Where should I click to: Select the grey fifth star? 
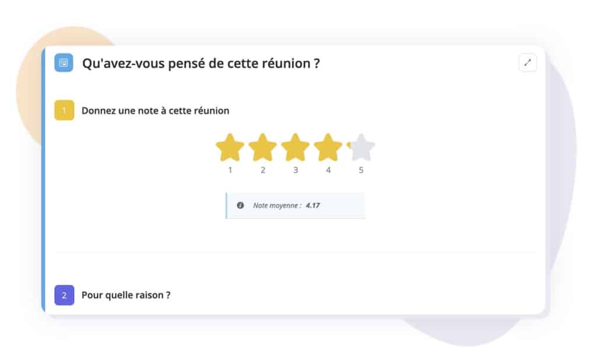(361, 147)
